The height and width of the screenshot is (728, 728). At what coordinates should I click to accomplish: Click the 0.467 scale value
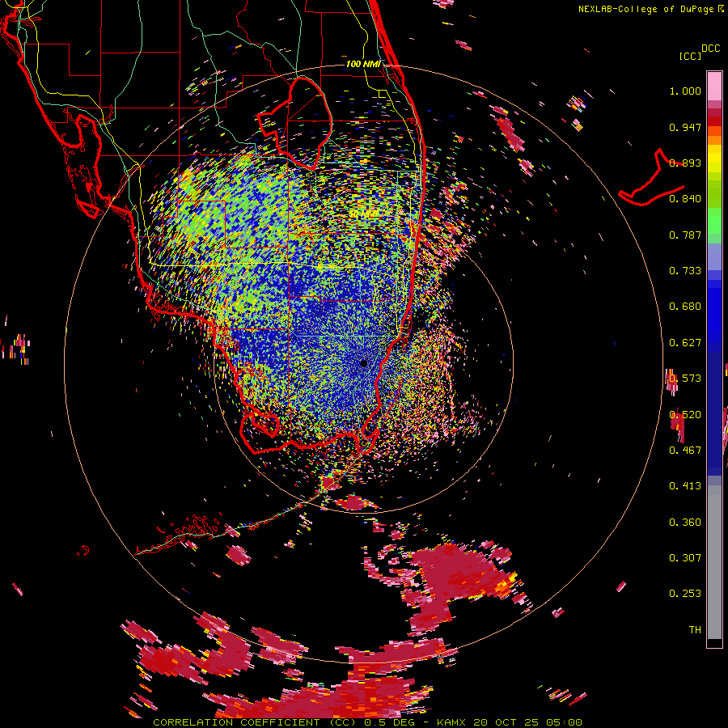(685, 451)
